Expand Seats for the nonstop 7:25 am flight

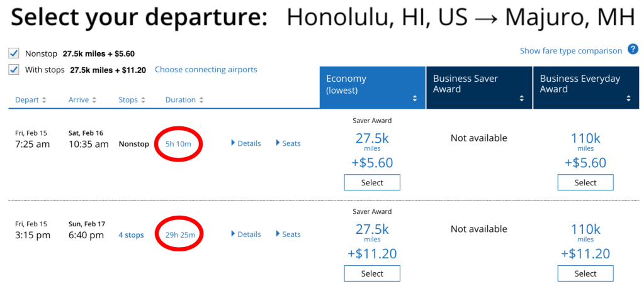(288, 143)
